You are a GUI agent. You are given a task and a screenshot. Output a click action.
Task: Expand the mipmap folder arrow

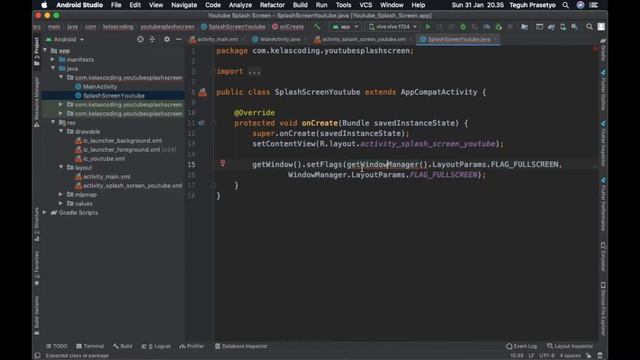[61, 195]
